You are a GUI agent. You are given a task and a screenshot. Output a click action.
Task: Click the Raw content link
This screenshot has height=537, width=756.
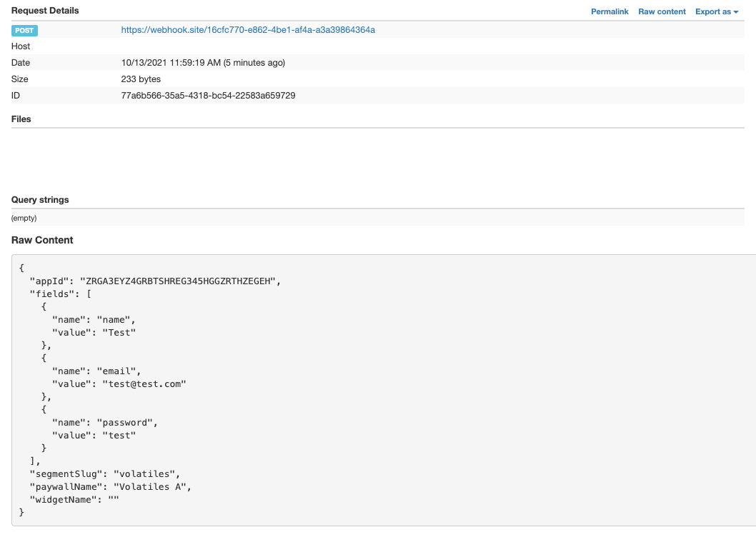[662, 11]
